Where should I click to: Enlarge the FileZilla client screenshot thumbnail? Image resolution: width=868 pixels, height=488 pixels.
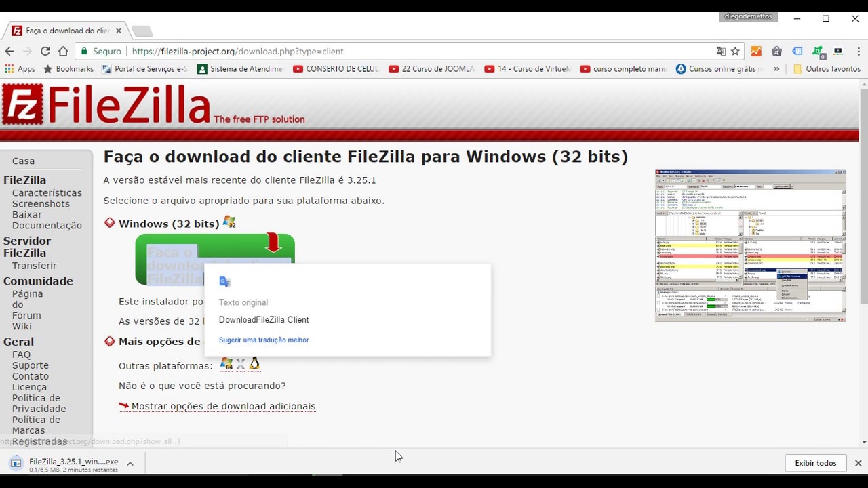[750, 245]
